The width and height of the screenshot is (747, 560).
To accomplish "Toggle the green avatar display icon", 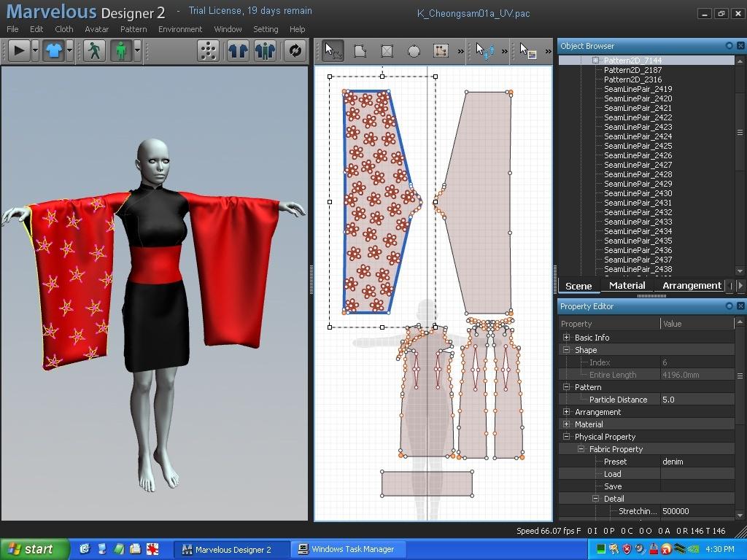I will point(120,50).
